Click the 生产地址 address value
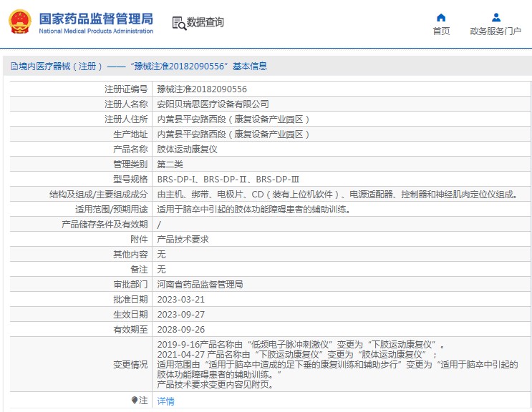The image size is (532, 412). 233,134
